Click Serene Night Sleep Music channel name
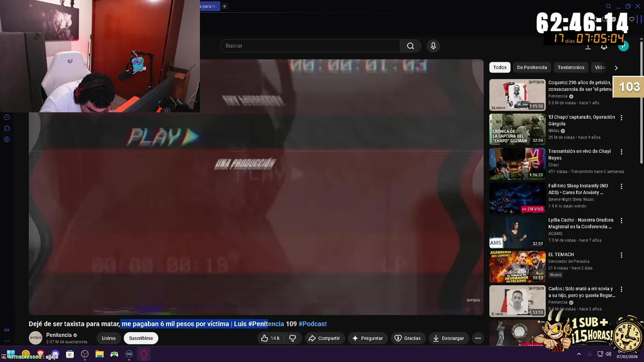Viewport: 644px width, 362px height. point(571,199)
